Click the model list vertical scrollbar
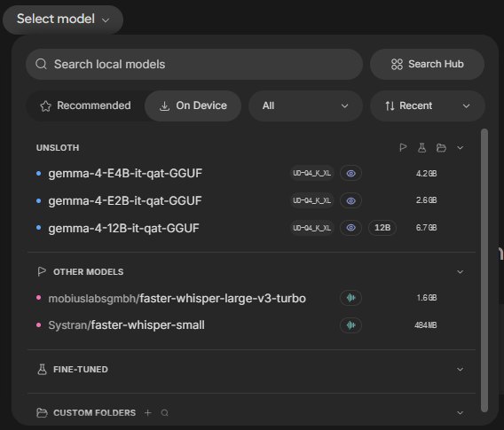The width and height of the screenshot is (504, 430). coord(484,270)
